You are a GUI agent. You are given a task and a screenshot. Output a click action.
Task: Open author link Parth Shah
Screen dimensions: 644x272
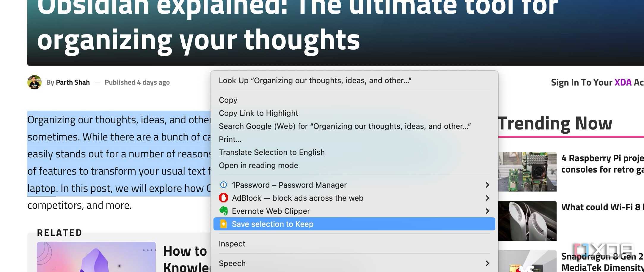(73, 82)
